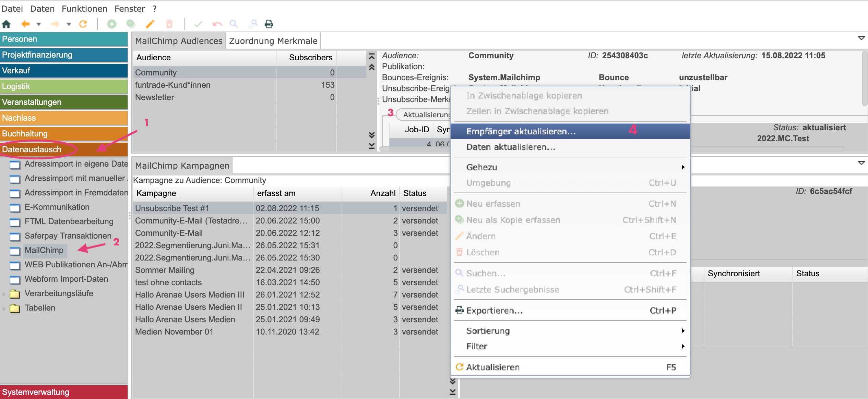Viewport: 868px width, 399px height.
Task: Click the green plus new-record icon
Action: pyautogui.click(x=112, y=24)
